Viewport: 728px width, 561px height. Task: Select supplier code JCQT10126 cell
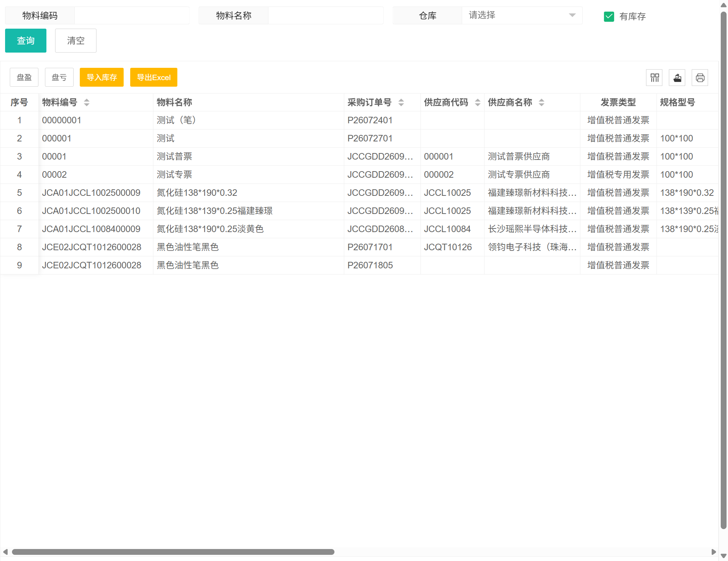[452, 247]
